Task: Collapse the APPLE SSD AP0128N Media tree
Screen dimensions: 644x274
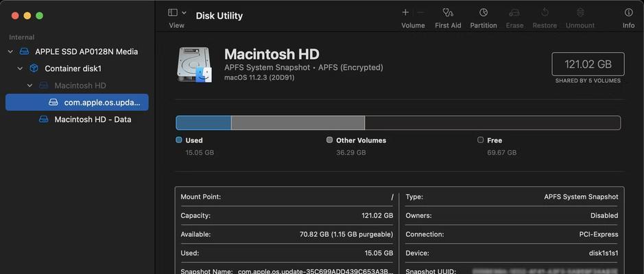Action: (x=11, y=51)
